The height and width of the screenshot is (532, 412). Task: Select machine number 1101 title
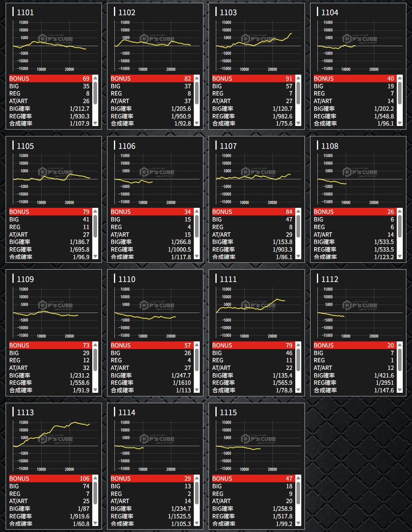pos(25,12)
